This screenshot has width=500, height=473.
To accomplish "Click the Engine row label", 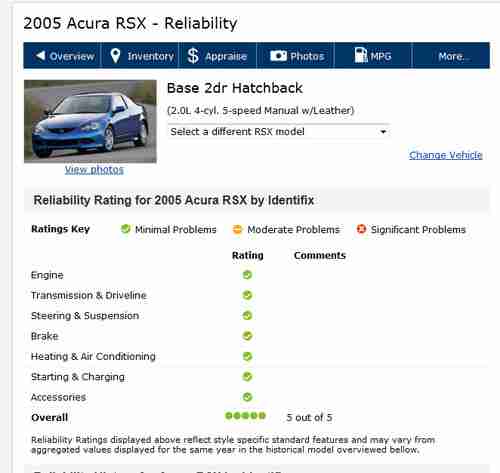I will 47,275.
